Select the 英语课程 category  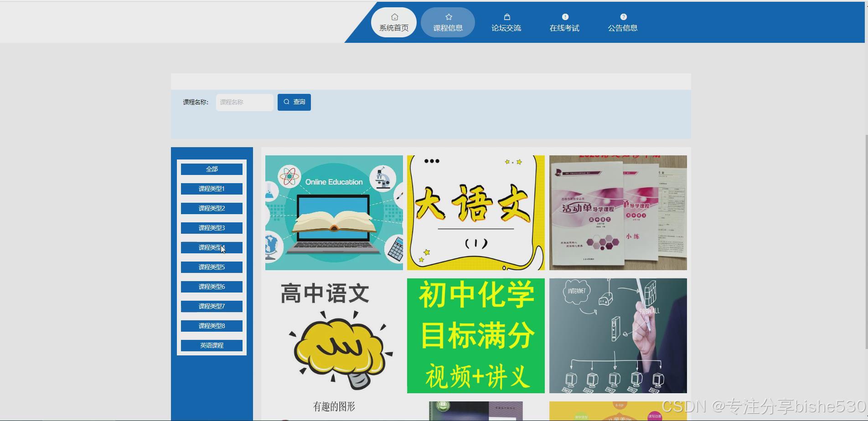pos(211,345)
